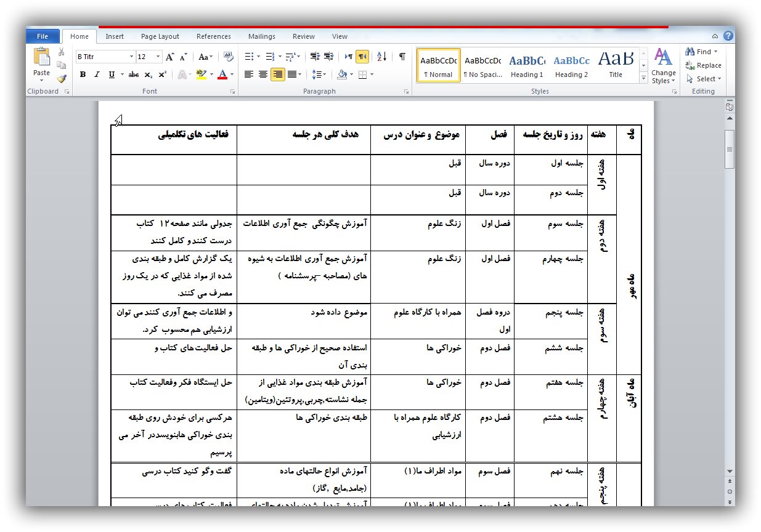Image resolution: width=761 pixels, height=532 pixels.
Task: Apply yellow text highlight color
Action: click(x=200, y=75)
